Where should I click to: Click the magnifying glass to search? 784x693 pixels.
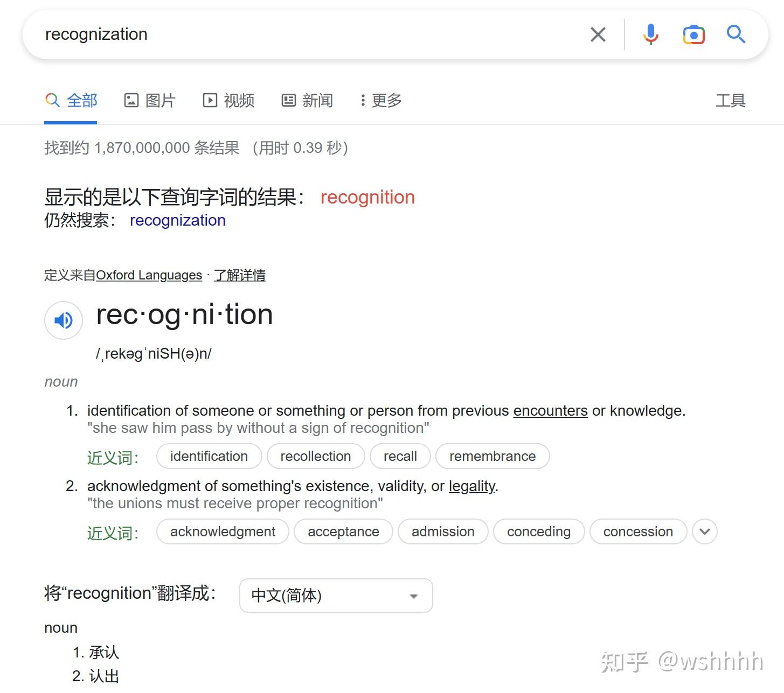point(736,34)
